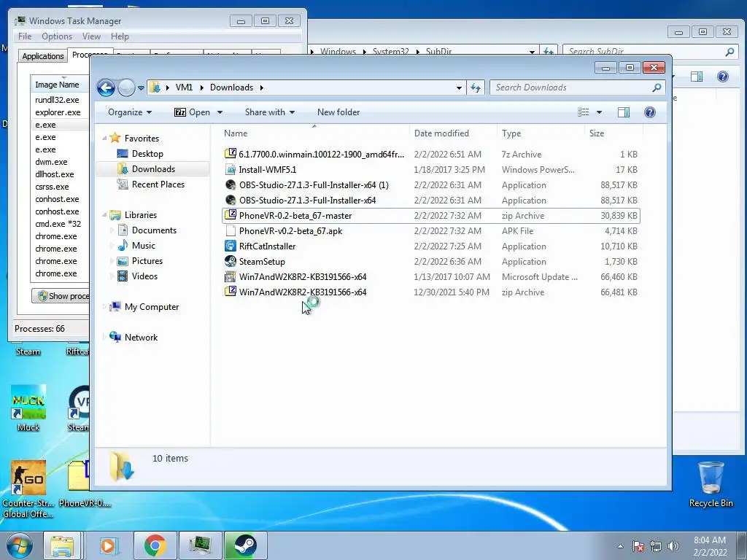Click the Forward navigation arrow in Downloads window
Image resolution: width=747 pixels, height=560 pixels.
(x=126, y=87)
